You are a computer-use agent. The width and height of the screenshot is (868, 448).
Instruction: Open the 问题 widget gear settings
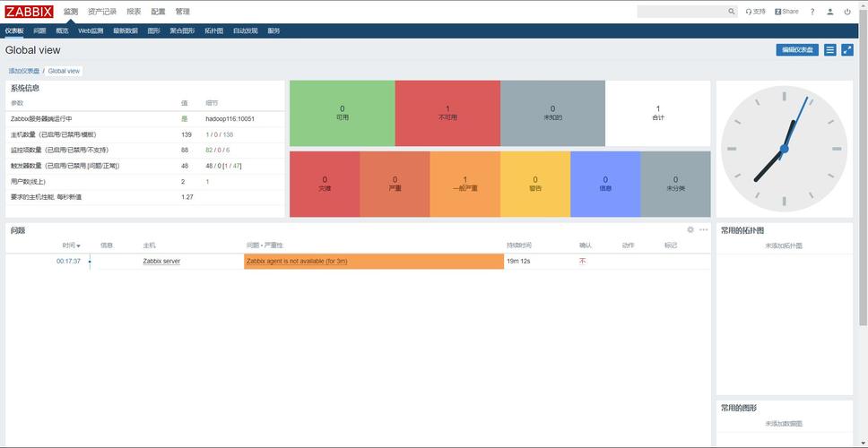point(690,230)
